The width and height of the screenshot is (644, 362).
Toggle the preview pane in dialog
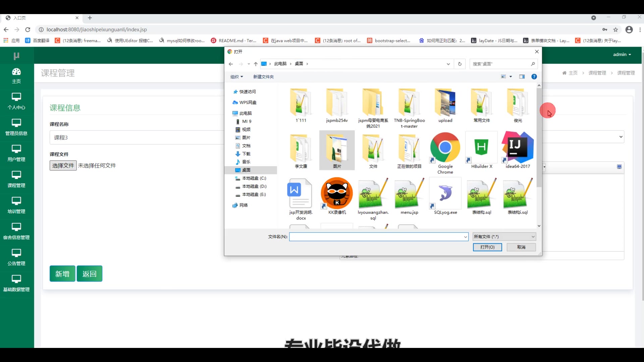522,77
